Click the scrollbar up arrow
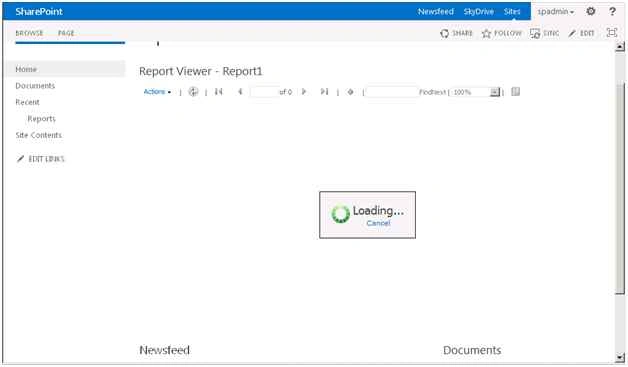Image resolution: width=628 pixels, height=367 pixels. (620, 47)
